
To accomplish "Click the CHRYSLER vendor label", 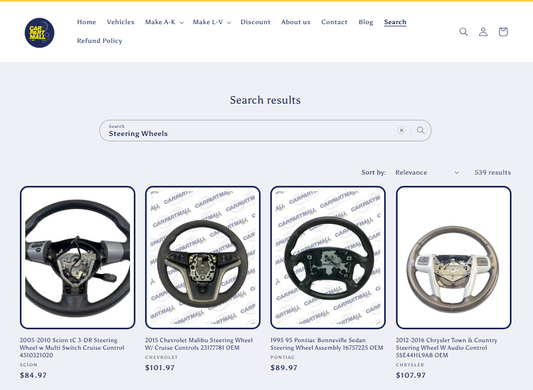I will point(410,365).
